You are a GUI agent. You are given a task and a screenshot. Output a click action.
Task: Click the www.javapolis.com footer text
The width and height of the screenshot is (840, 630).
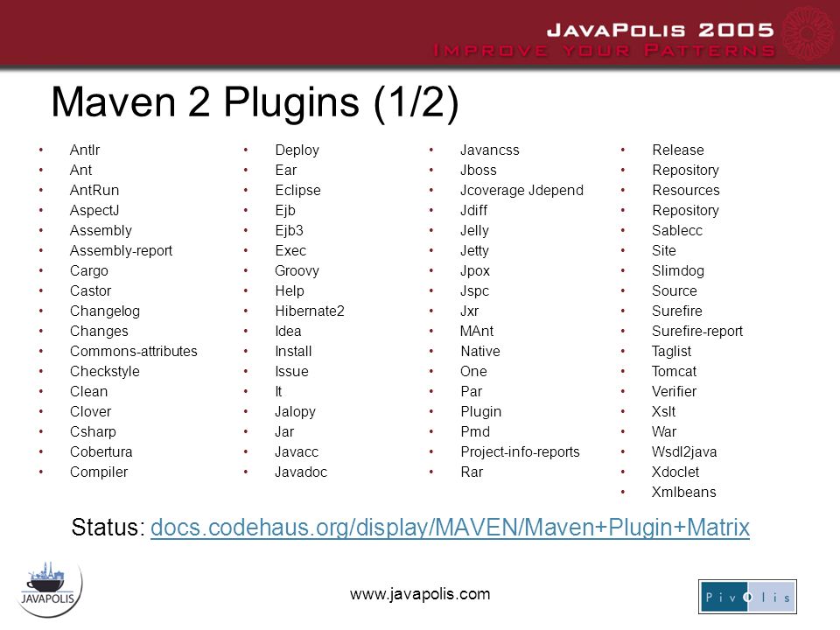click(420, 594)
